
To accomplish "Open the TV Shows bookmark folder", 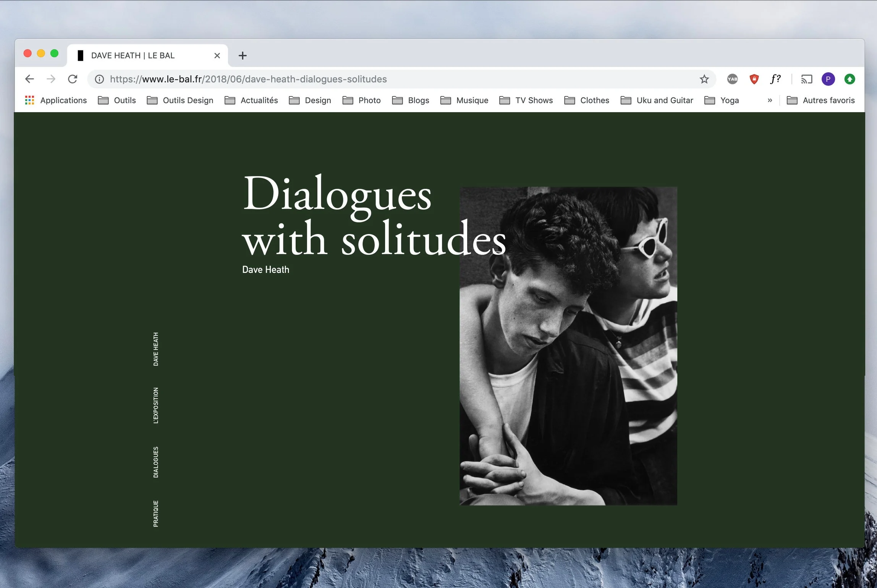I will pos(526,100).
